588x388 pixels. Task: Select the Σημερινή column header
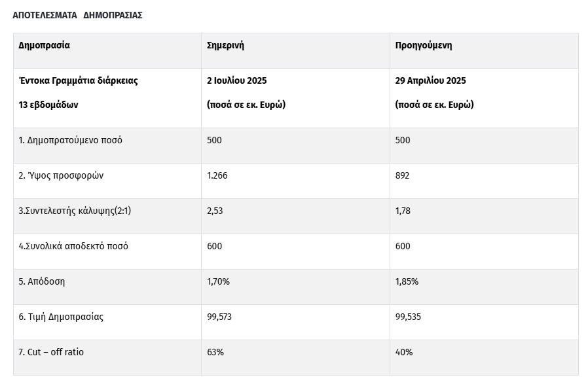point(225,45)
